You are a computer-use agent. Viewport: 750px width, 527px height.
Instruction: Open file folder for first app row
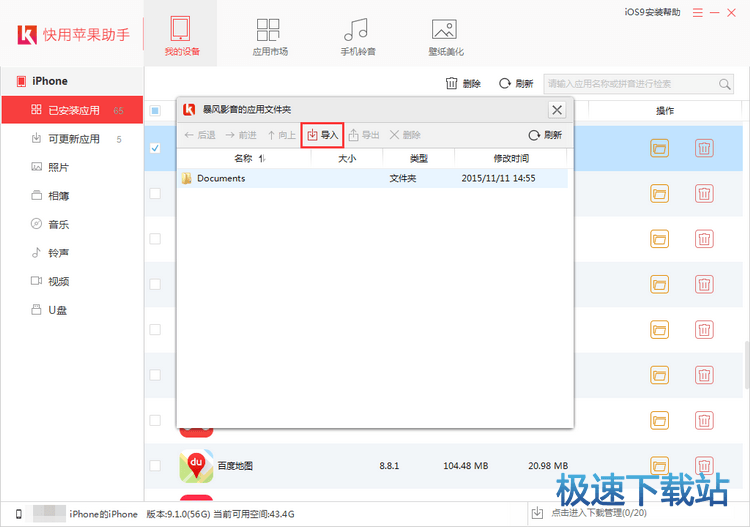[659, 148]
